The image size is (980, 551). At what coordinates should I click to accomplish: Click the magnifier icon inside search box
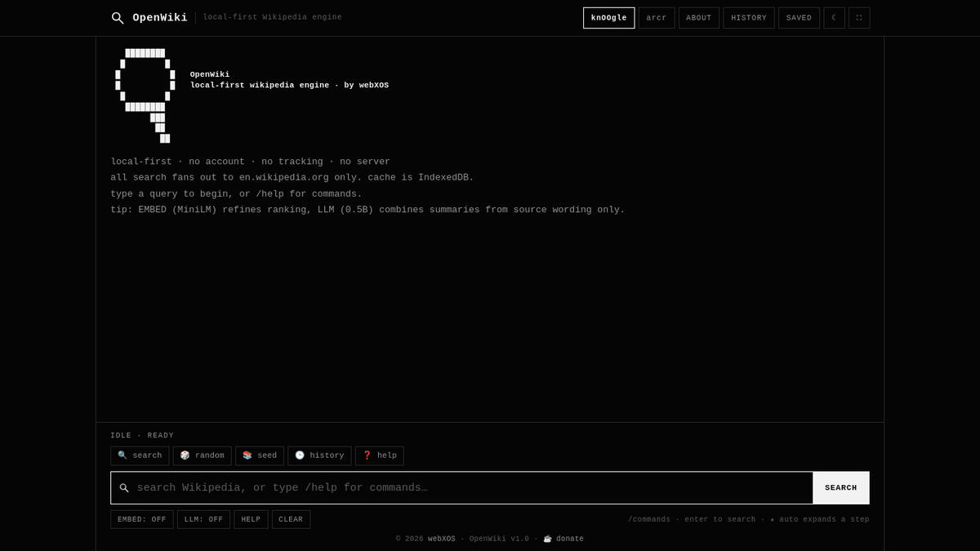click(x=124, y=488)
